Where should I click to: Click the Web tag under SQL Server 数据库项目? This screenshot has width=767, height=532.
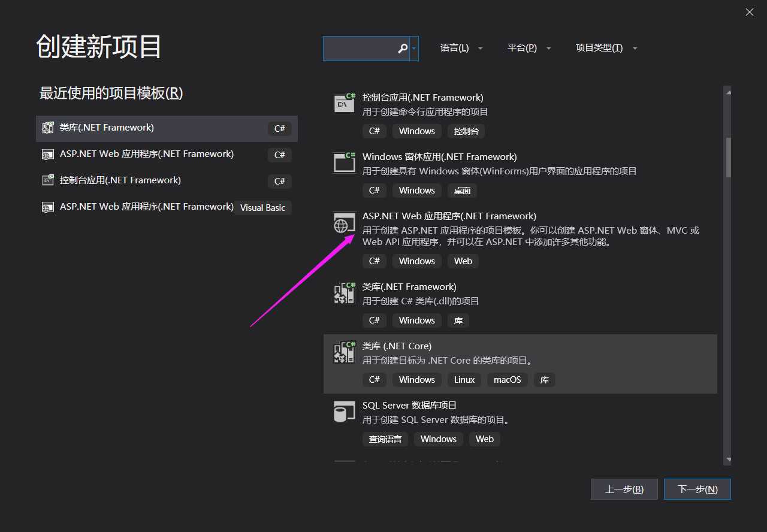pos(485,439)
